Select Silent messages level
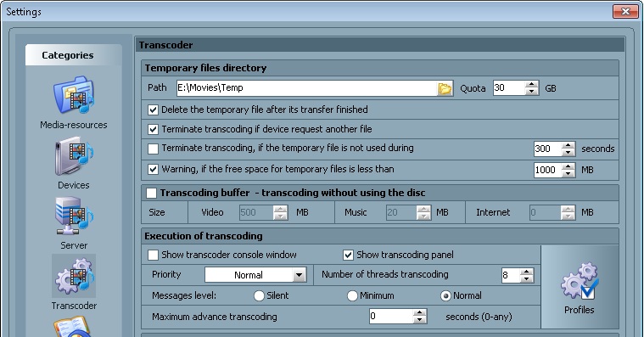The width and height of the screenshot is (644, 337). [259, 296]
